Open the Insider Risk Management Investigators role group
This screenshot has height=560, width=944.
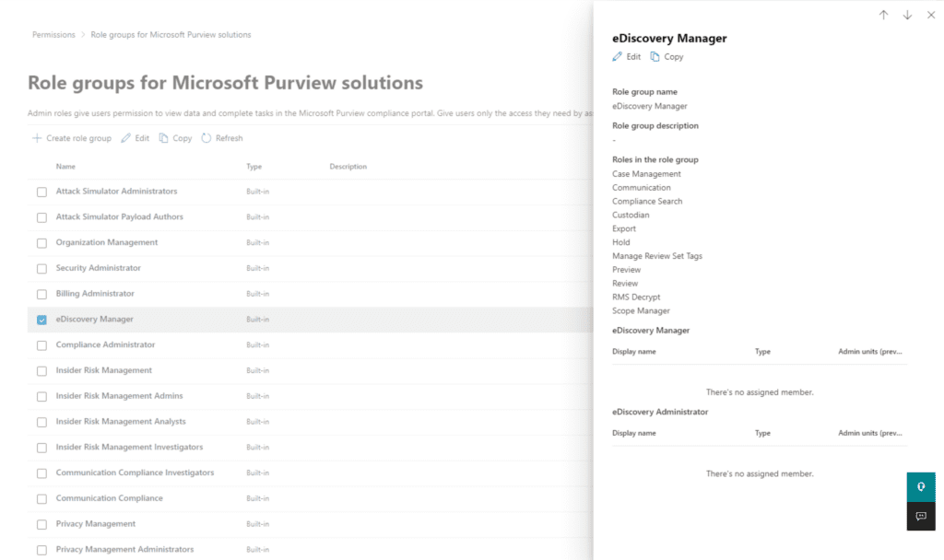[129, 447]
